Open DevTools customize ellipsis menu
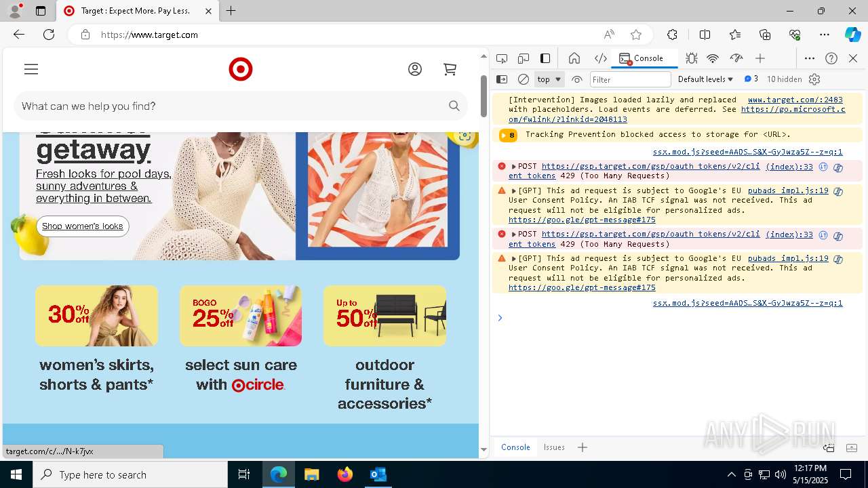This screenshot has height=488, width=868. pyautogui.click(x=810, y=58)
